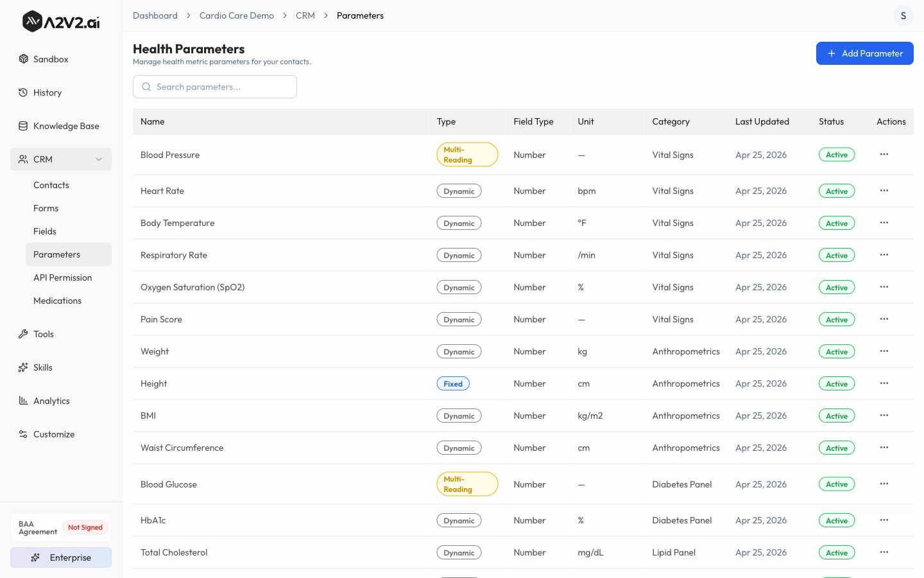Image resolution: width=924 pixels, height=578 pixels.
Task: Open Skills via the sparkle icon
Action: pos(23,367)
